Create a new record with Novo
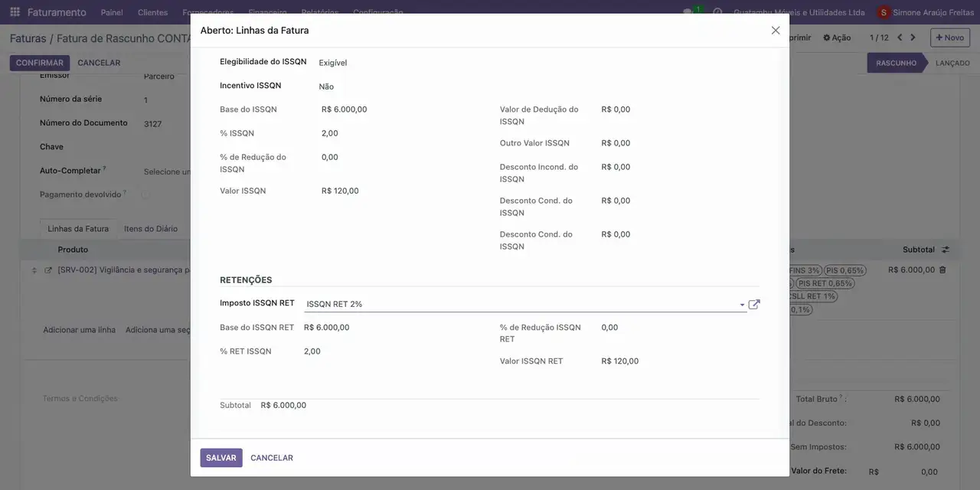Screen dimensions: 980x490 (950, 38)
